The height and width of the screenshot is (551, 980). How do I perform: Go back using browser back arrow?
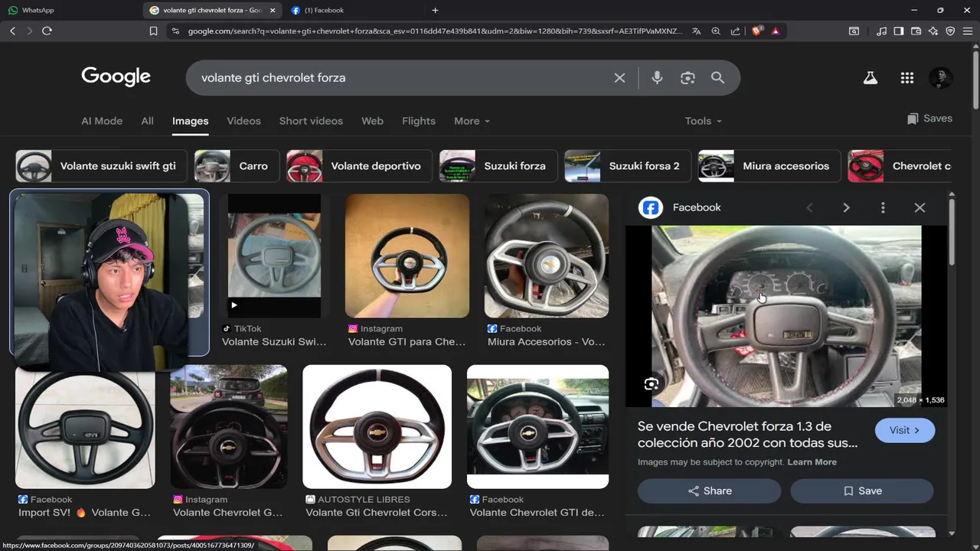pos(12,31)
